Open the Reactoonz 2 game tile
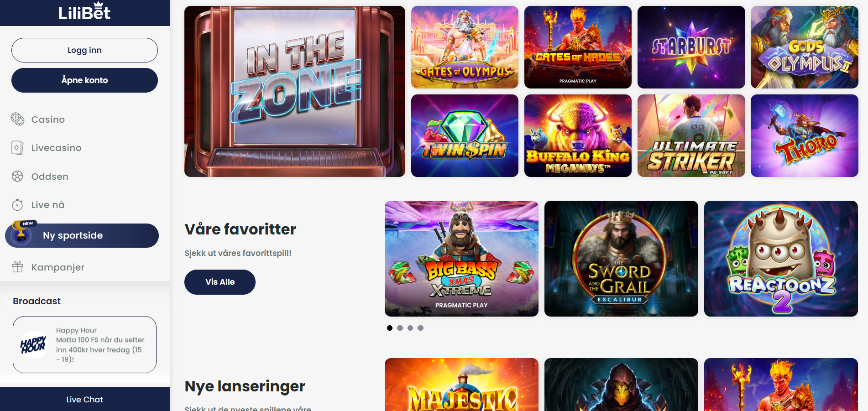 781,259
